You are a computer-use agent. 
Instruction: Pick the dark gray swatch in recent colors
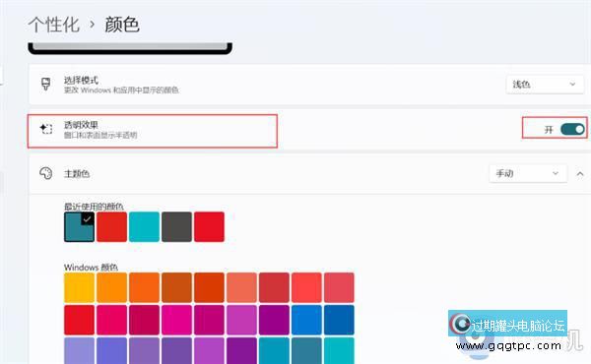pos(176,226)
